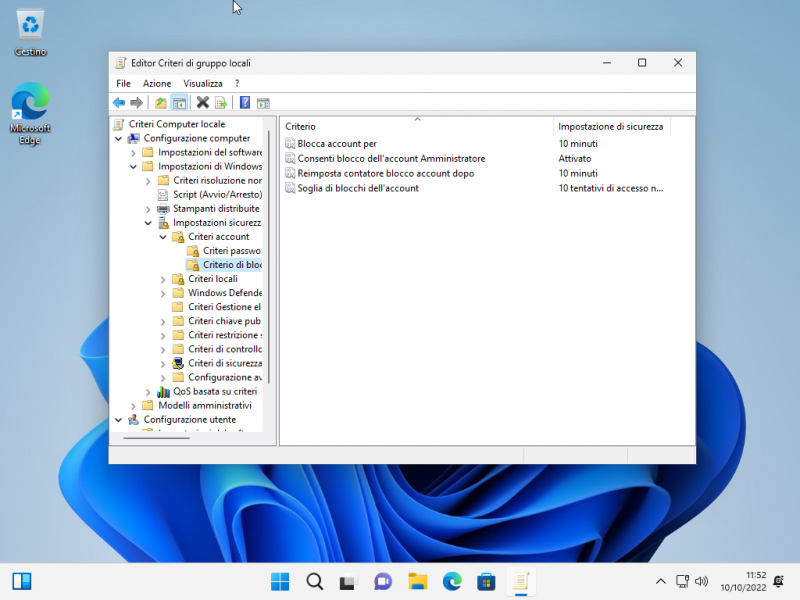Collapse the Impostazioni di Windows node
Screen dimensions: 800x600
point(133,166)
